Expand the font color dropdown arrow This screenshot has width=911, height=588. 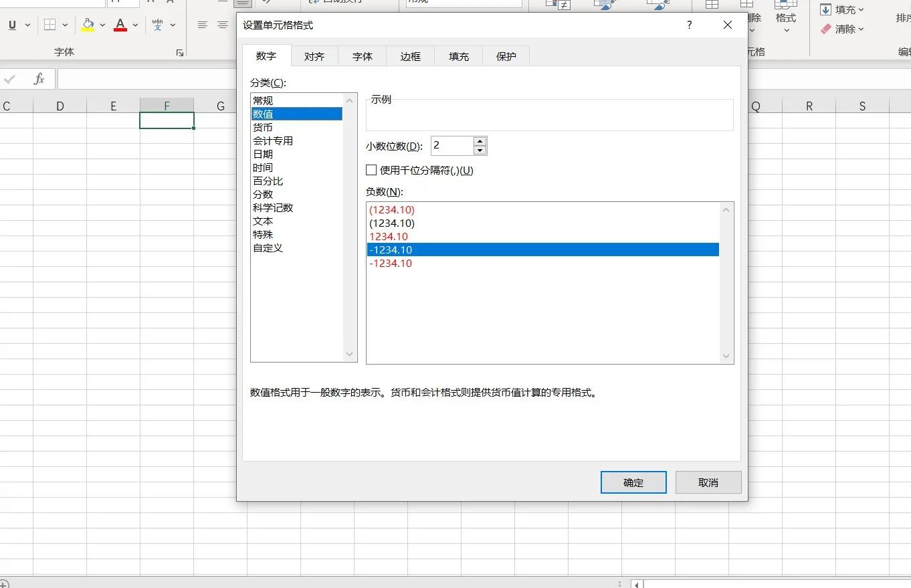135,25
